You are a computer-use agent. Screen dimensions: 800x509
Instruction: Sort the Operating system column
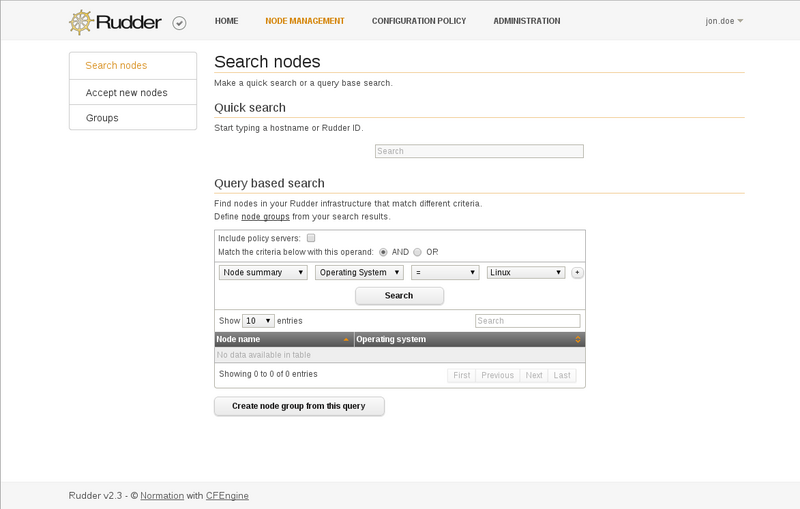pos(578,340)
